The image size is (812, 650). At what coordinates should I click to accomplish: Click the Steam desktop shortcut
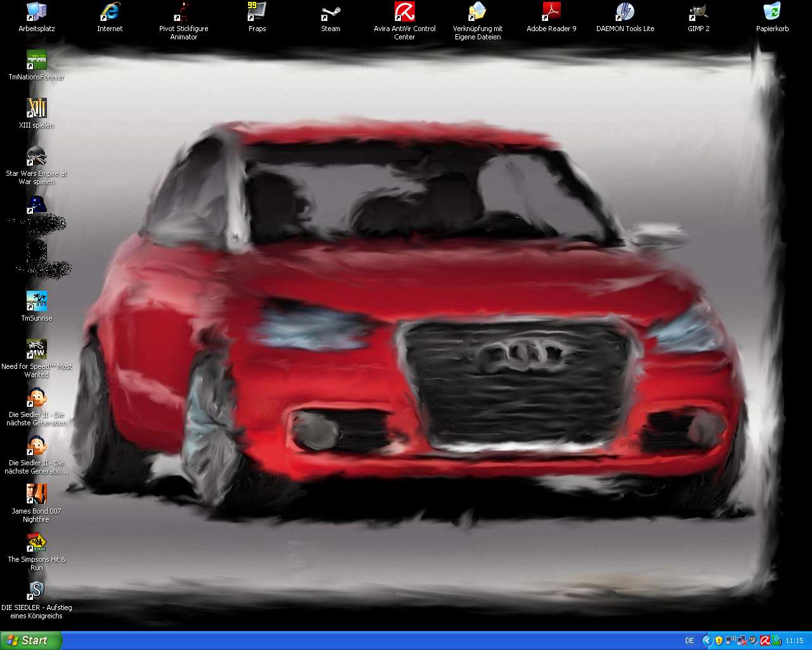[331, 12]
